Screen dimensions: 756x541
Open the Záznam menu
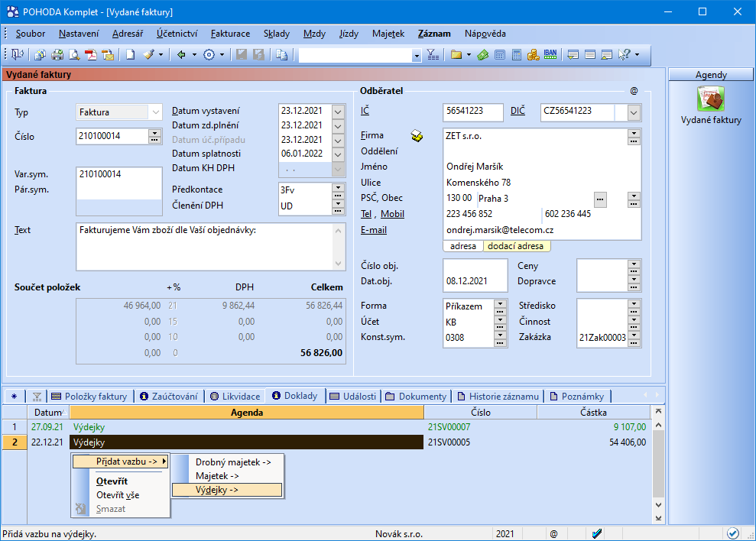tap(434, 34)
